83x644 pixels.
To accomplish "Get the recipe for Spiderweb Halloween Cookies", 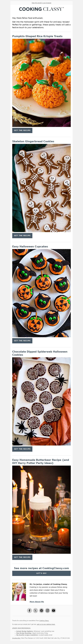I will pyautogui.click(x=22, y=449).
